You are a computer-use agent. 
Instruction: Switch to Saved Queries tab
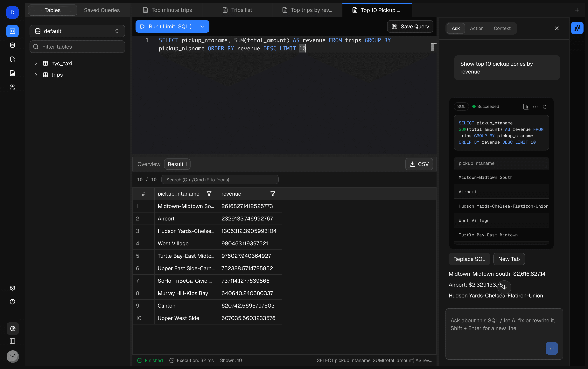point(102,10)
